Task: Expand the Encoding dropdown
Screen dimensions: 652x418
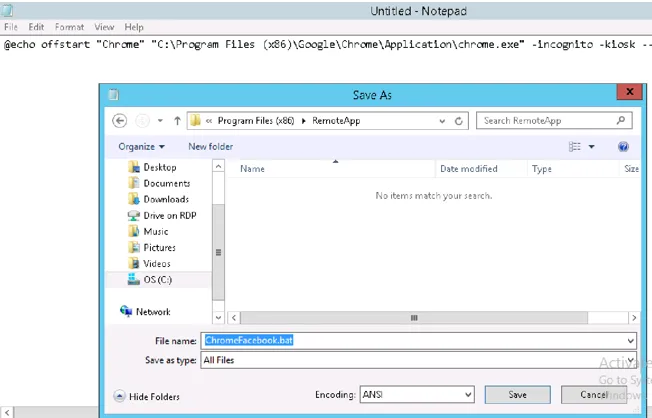Action: pyautogui.click(x=466, y=394)
